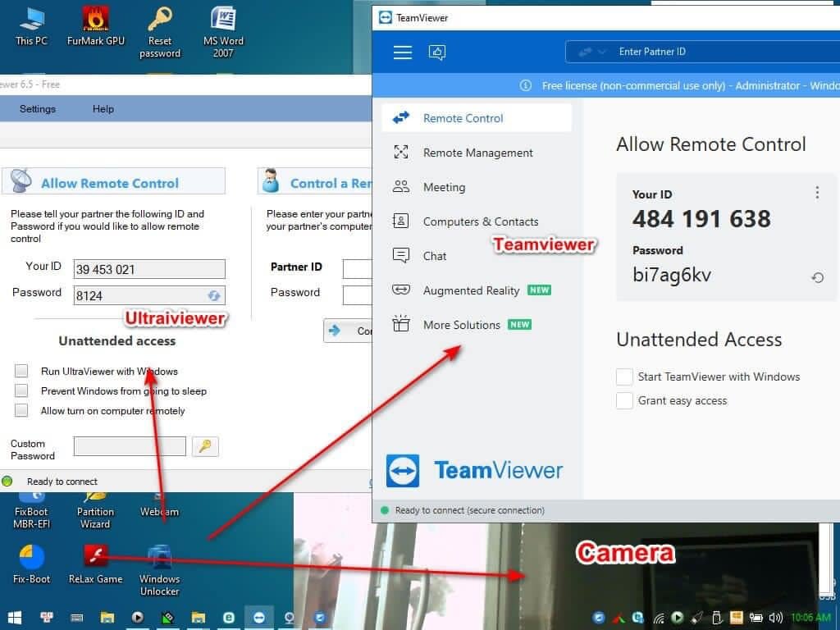The height and width of the screenshot is (630, 840).
Task: Open Remote Management in TeamViewer sidebar
Action: 477,153
